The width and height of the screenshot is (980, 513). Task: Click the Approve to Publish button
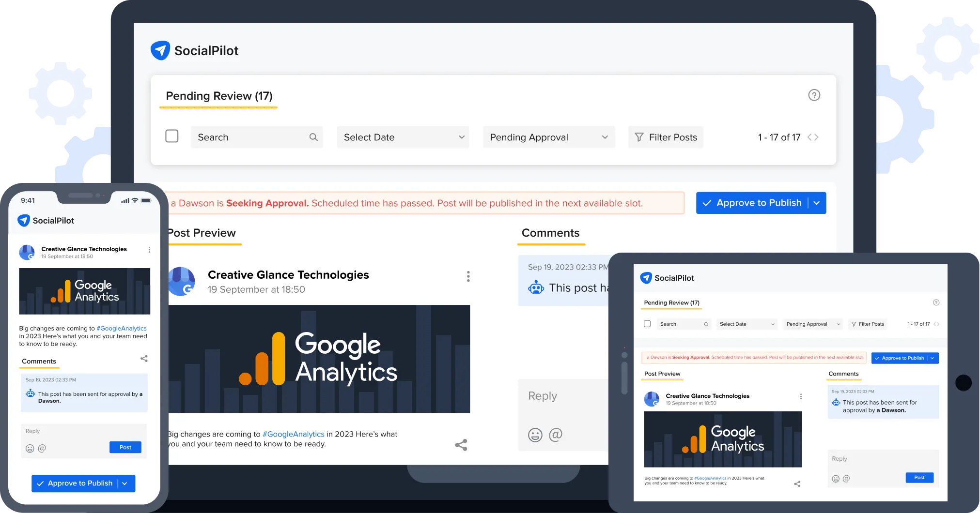click(x=752, y=203)
